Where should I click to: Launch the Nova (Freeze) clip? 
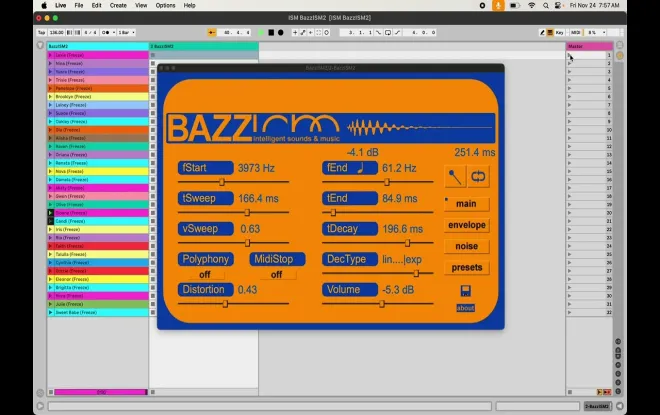pyautogui.click(x=51, y=171)
